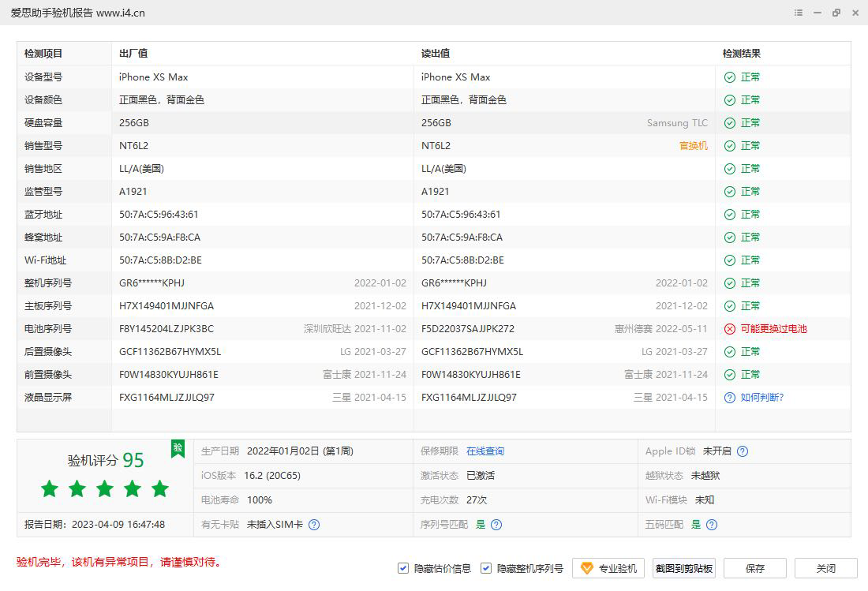Click 充电次数 value 27次
The image size is (868, 591).
click(x=477, y=500)
